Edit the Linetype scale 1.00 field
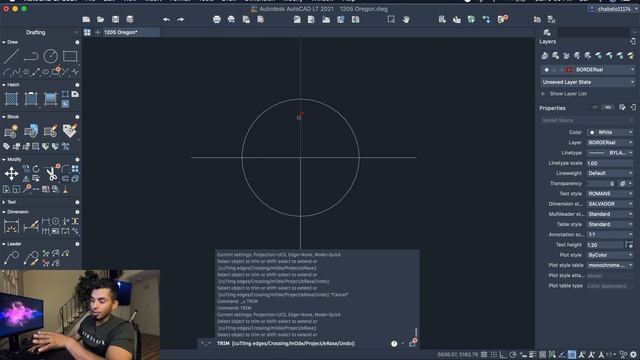 click(610, 163)
